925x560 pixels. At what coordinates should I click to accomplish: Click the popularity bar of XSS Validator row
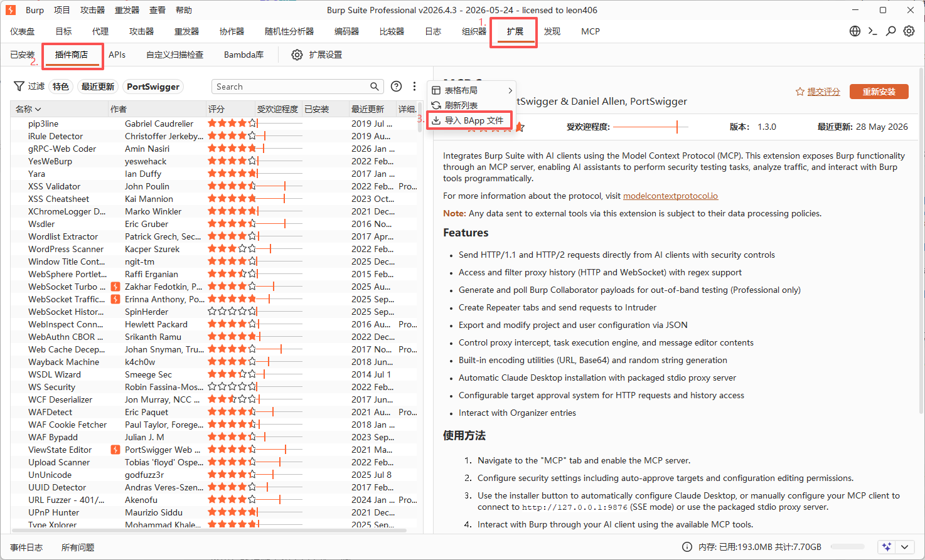(279, 186)
